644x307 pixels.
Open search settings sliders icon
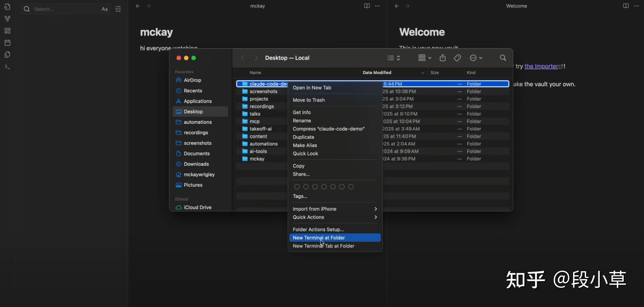[x=118, y=9]
